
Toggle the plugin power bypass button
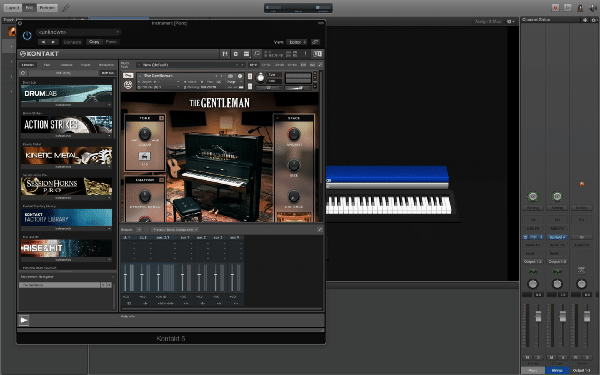point(27,36)
